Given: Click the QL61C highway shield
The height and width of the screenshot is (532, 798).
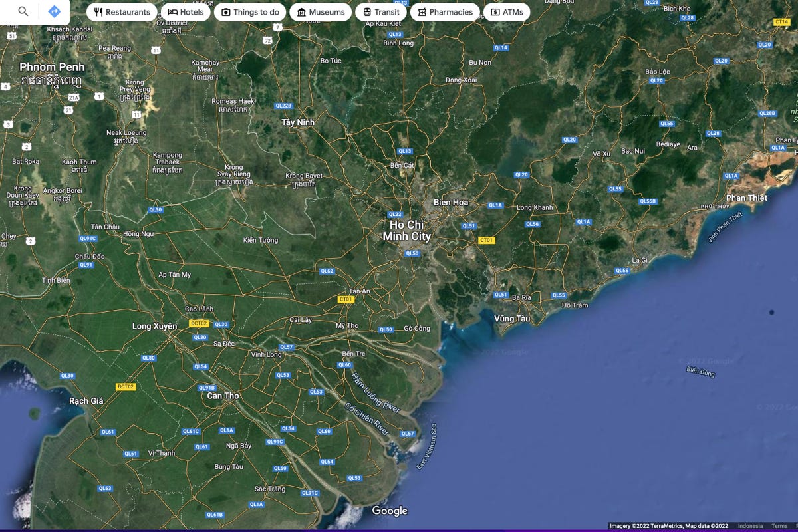Looking at the screenshot, I should (191, 431).
